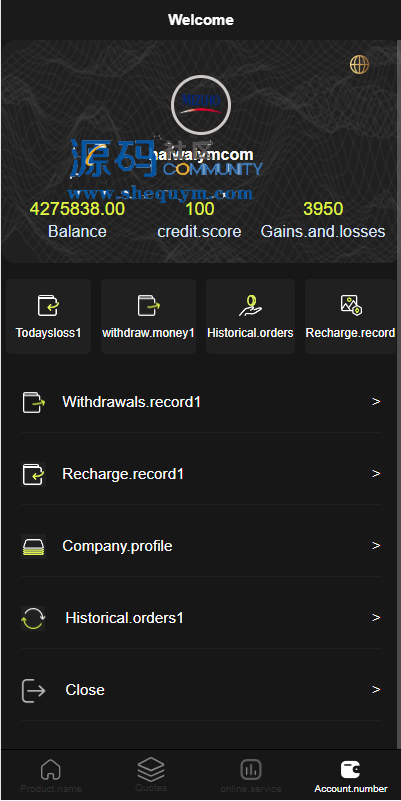Click the Withdrawals.record1 wallet icon

tap(34, 402)
